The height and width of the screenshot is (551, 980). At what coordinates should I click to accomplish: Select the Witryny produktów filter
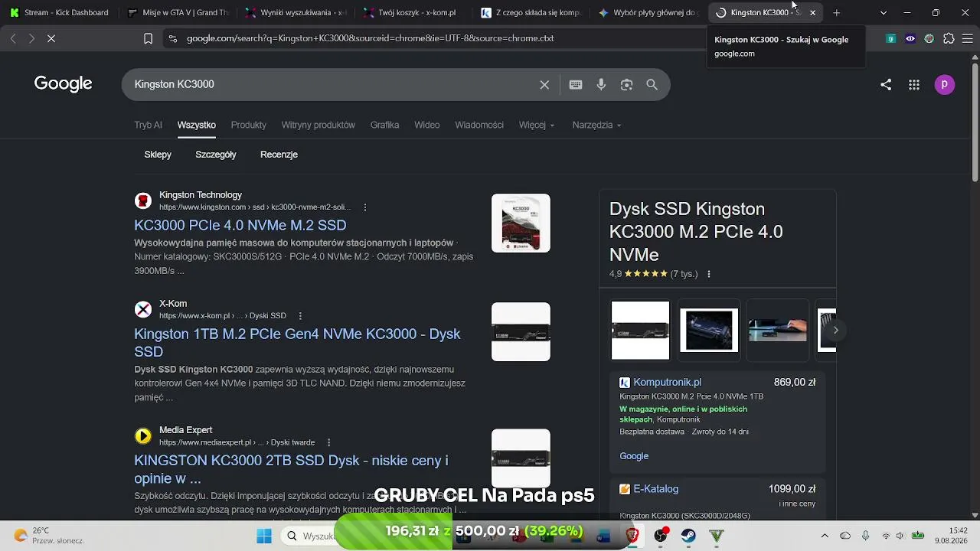click(318, 125)
